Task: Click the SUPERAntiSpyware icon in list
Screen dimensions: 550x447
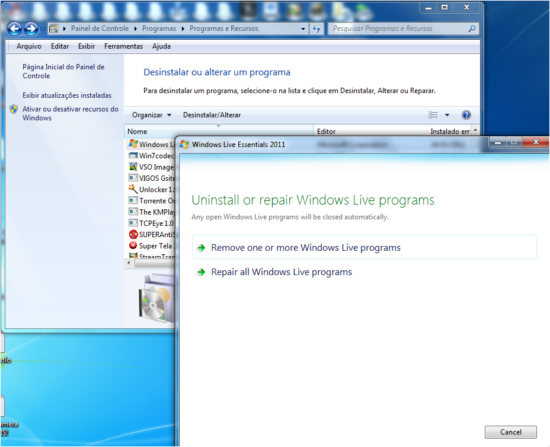Action: [x=133, y=234]
